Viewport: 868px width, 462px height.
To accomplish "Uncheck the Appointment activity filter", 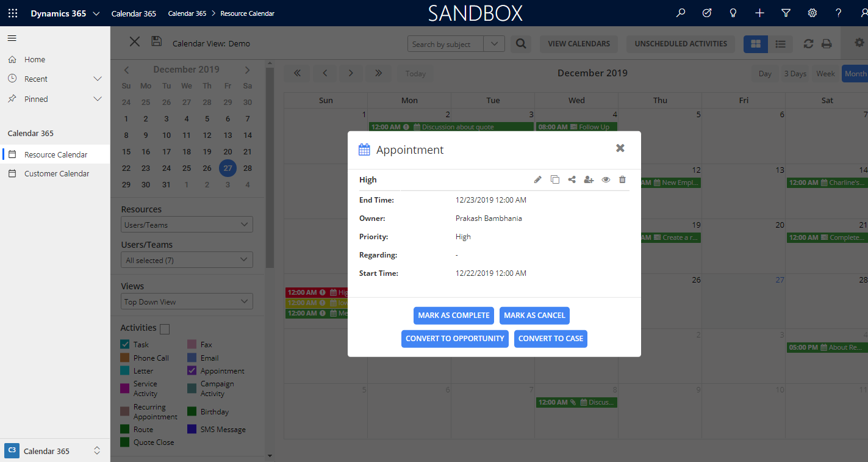I will click(x=192, y=370).
